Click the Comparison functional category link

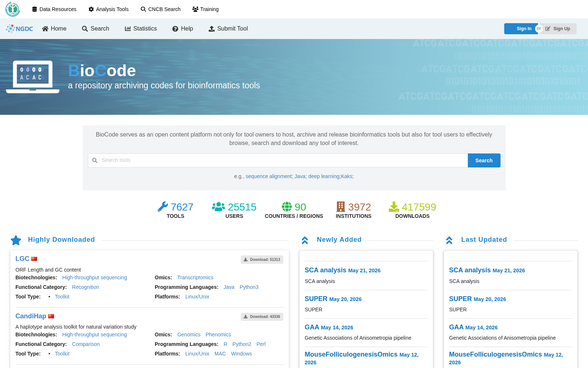(86, 344)
